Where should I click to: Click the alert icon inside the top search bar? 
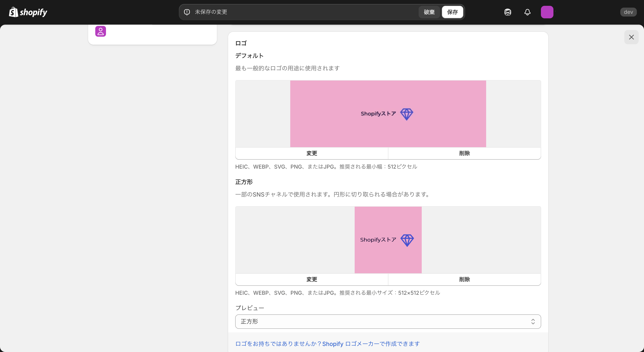187,12
